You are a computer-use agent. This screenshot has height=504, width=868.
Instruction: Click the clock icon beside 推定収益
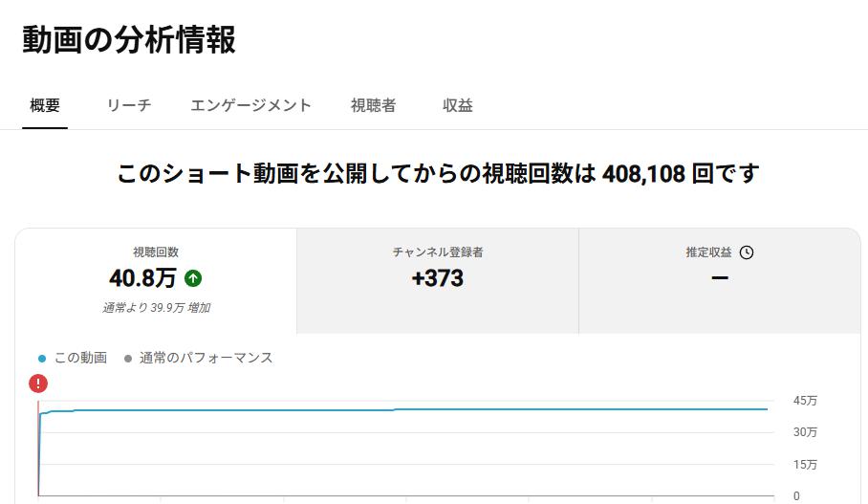pos(747,252)
